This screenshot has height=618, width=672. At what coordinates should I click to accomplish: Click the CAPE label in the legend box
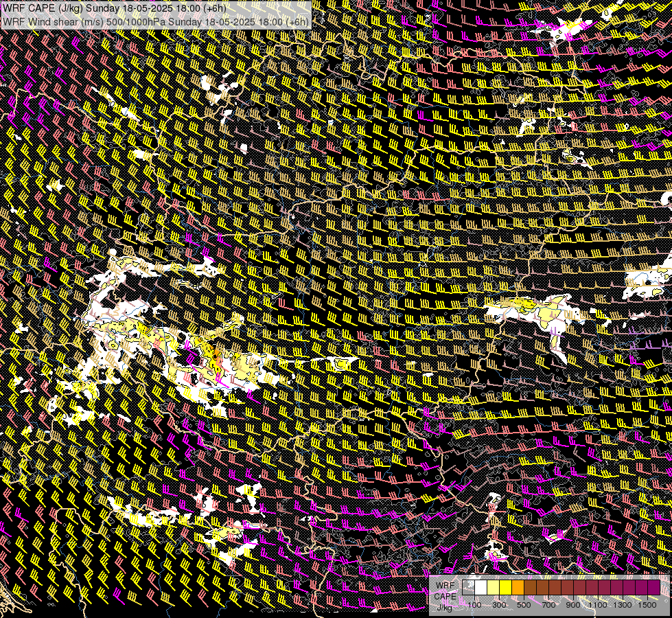point(445,597)
